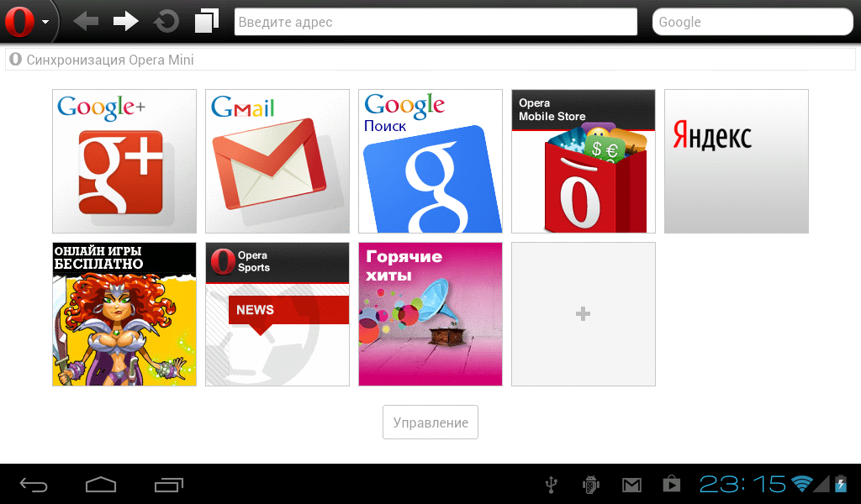The height and width of the screenshot is (504, 861).
Task: Open the Яндекс speed dial tile
Action: pyautogui.click(x=737, y=161)
